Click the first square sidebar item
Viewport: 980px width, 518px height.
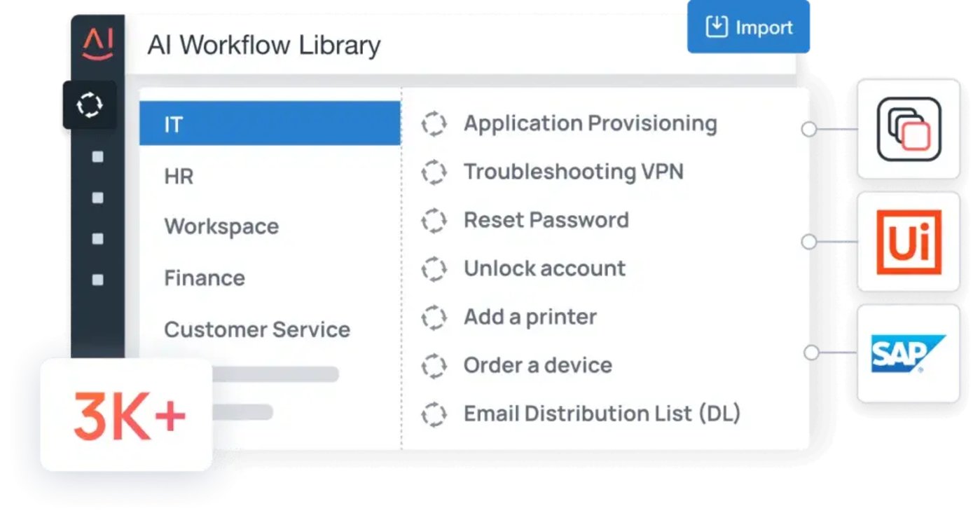pyautogui.click(x=97, y=157)
